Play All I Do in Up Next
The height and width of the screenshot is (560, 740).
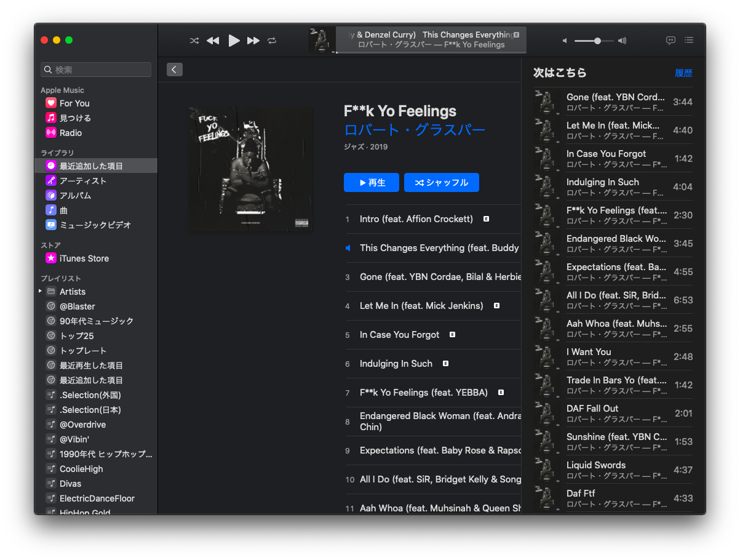tap(613, 300)
